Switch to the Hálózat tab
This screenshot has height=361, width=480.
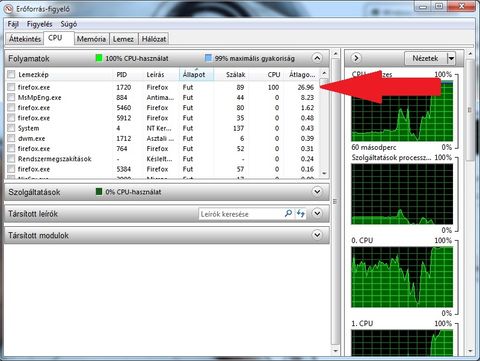154,39
